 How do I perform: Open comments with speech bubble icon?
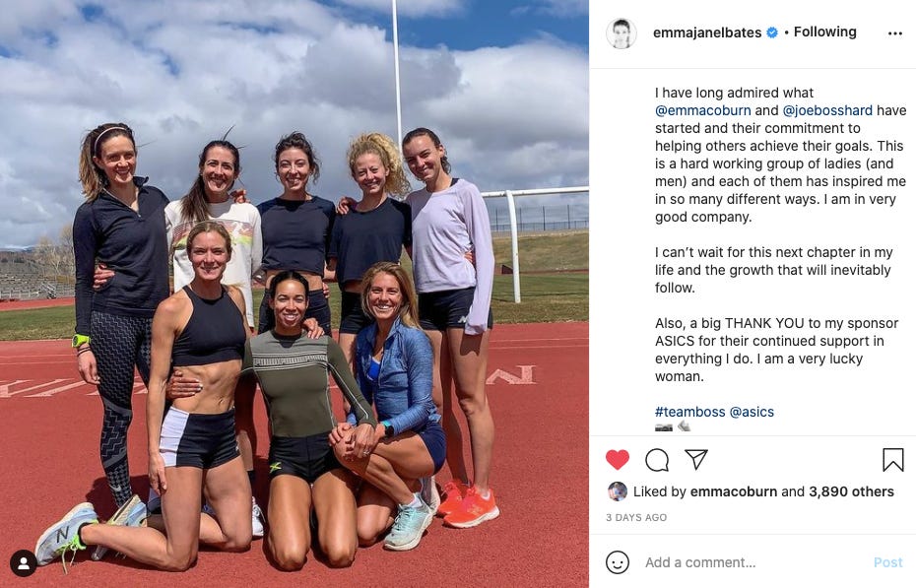(657, 460)
